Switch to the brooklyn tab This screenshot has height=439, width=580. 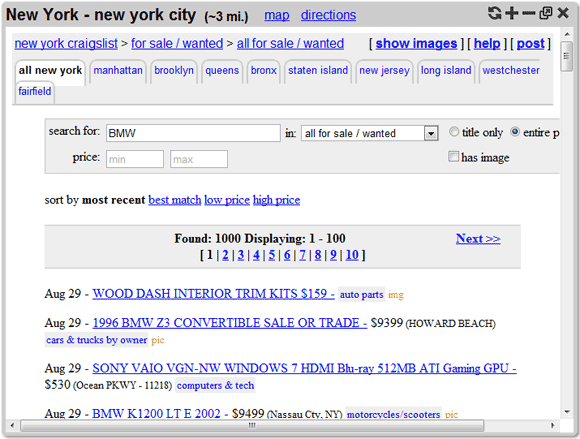click(174, 70)
